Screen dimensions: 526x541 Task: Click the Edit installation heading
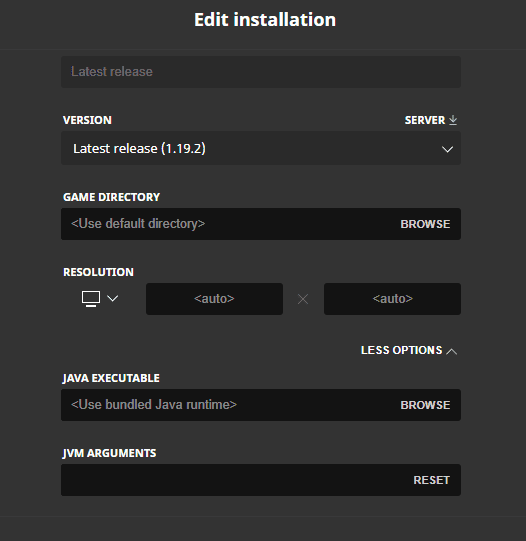tap(265, 20)
